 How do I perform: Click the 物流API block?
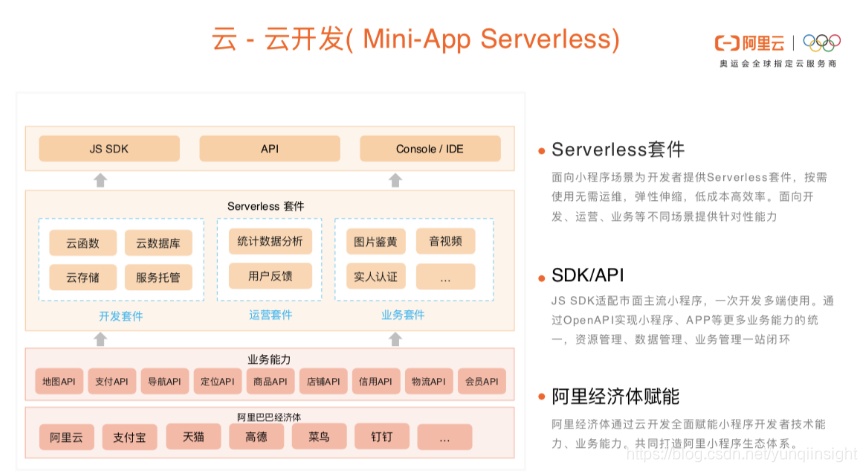point(429,381)
